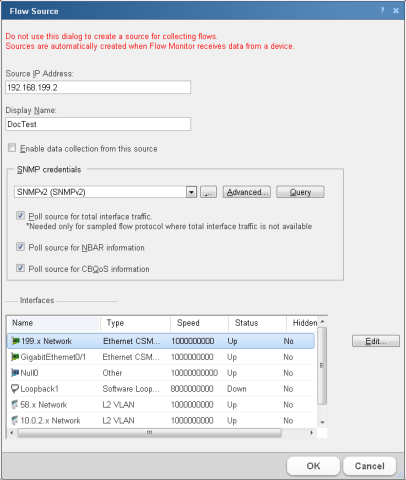Open Advanced SNMP settings
This screenshot has width=406, height=480.
(x=247, y=192)
